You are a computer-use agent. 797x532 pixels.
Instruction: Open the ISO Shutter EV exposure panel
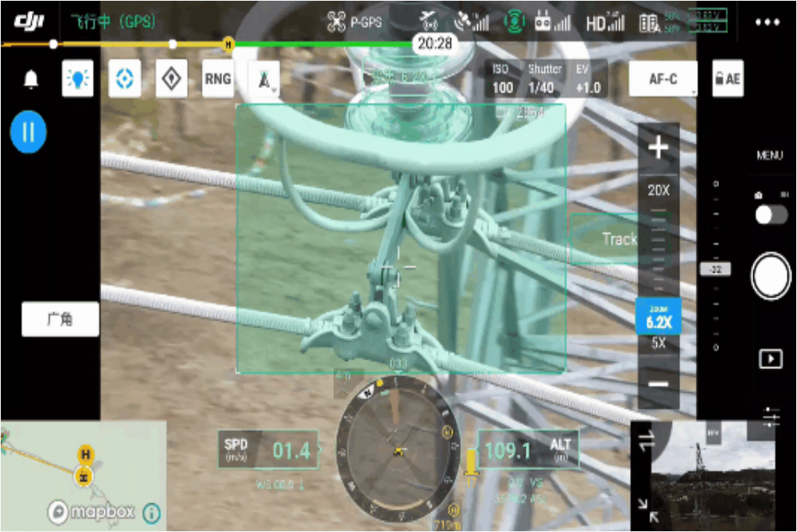[546, 79]
